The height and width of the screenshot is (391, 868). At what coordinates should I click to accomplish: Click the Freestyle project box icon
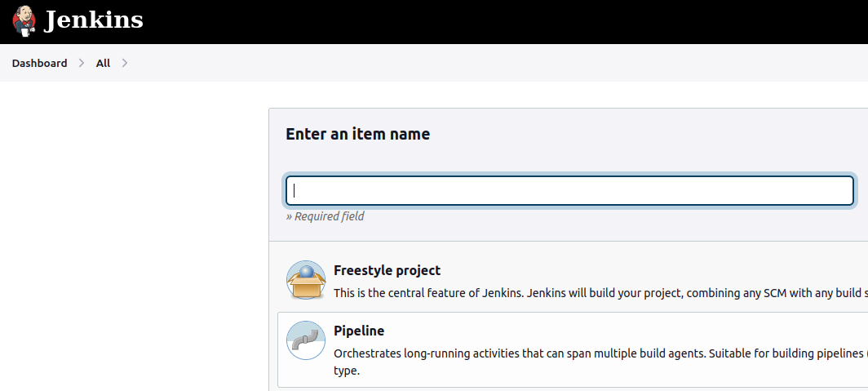[306, 279]
